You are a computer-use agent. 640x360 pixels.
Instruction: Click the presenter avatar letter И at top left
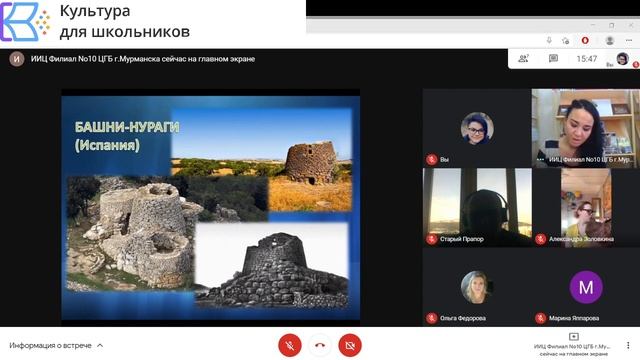[x=17, y=59]
